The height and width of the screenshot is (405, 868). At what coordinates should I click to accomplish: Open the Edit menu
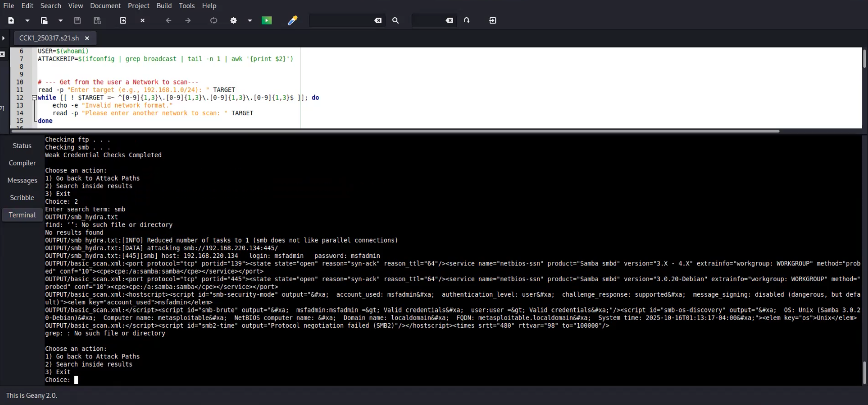(x=27, y=6)
